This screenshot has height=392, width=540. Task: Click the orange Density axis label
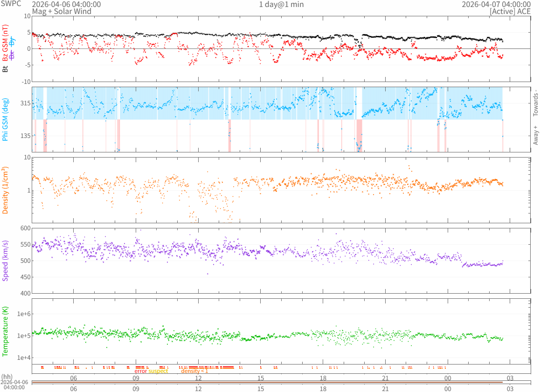pos(6,190)
